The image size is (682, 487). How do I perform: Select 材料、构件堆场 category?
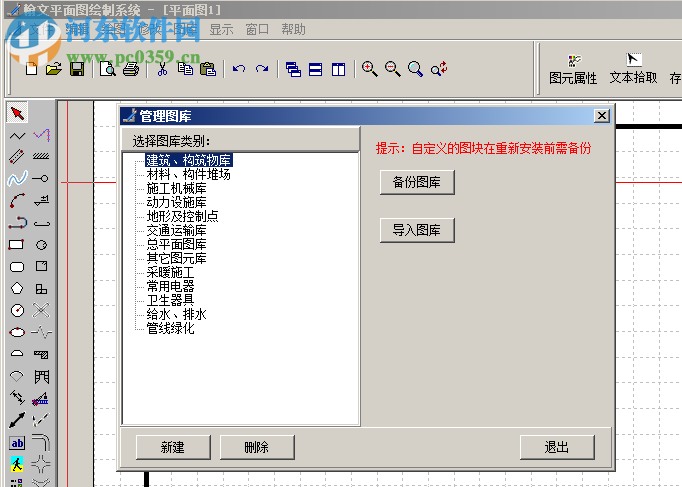(x=188, y=174)
